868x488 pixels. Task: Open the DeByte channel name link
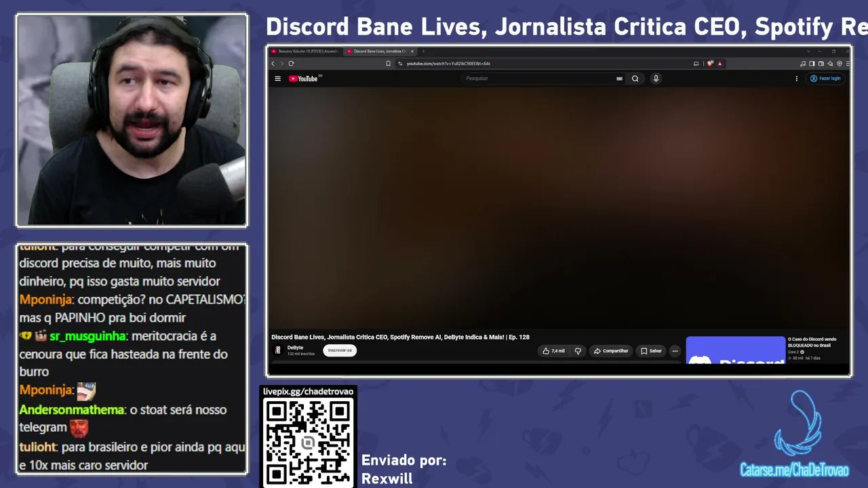pos(295,348)
